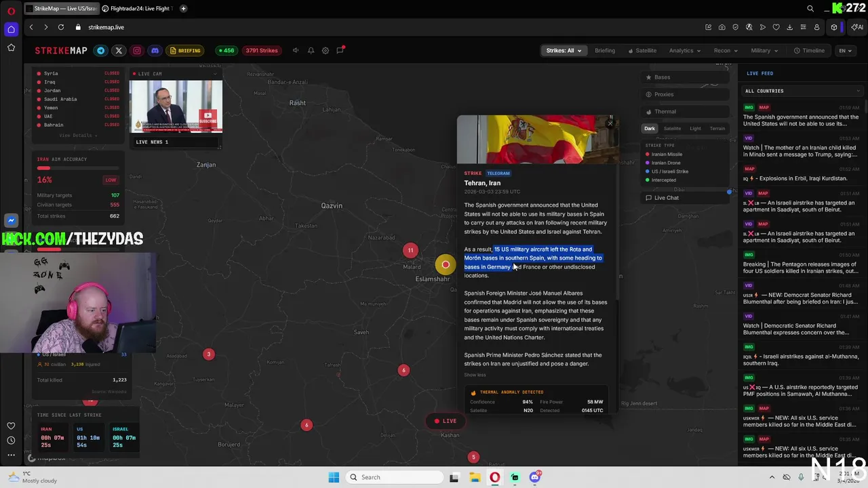868x488 pixels.
Task: Click the cluster marker labeled 11
Action: [x=410, y=251]
